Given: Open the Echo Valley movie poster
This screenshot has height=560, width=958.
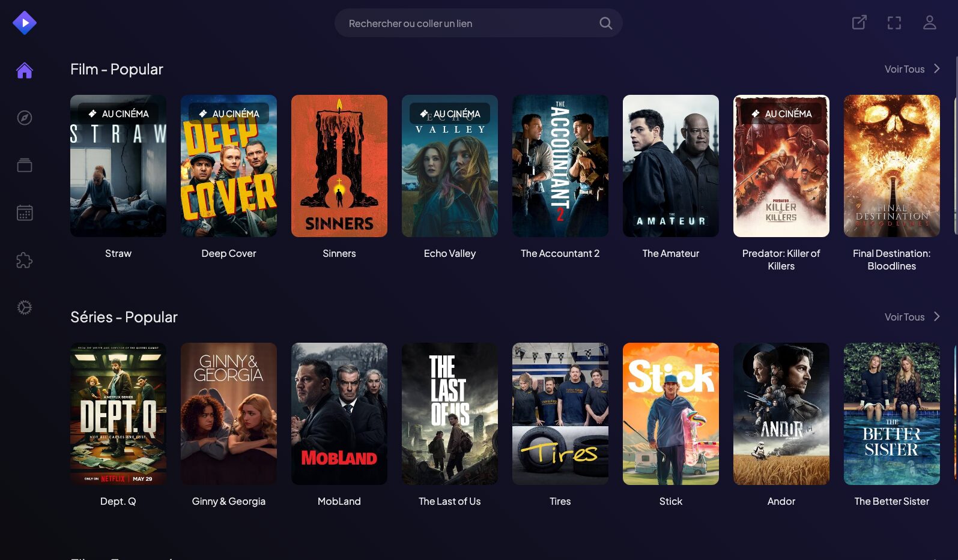Looking at the screenshot, I should (450, 166).
